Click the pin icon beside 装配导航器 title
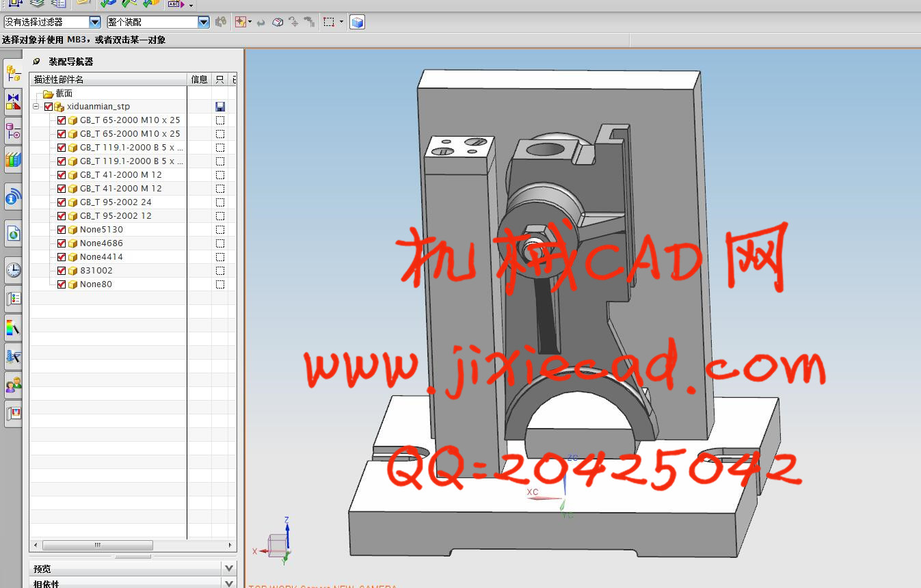The height and width of the screenshot is (588, 921). (37, 62)
